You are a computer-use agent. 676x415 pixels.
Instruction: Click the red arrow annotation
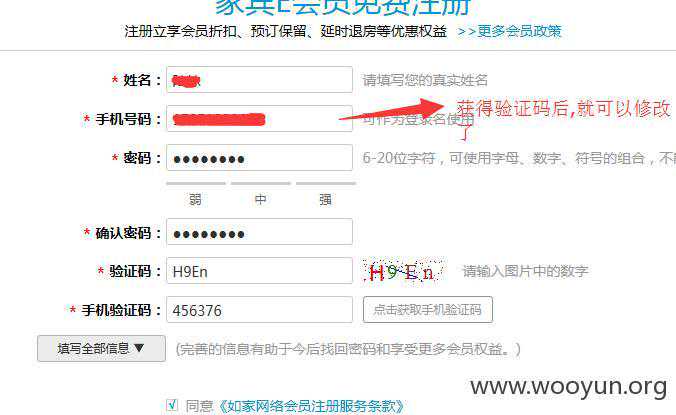392,109
